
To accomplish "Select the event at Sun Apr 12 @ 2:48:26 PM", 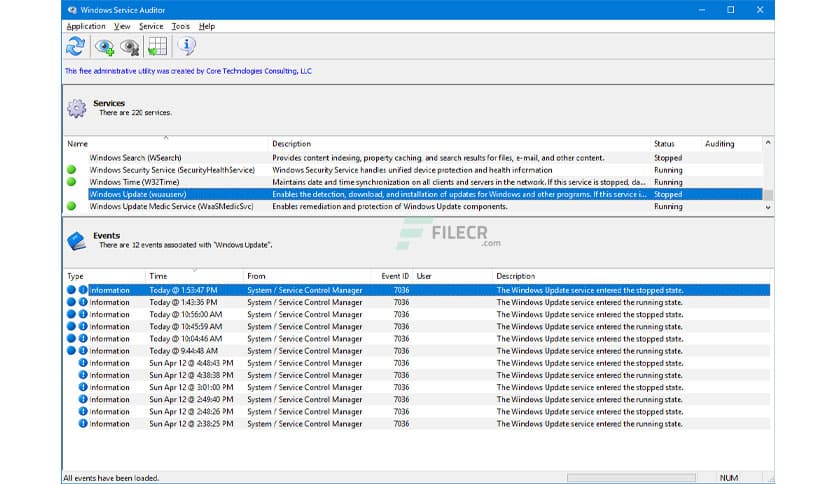I will coord(417,412).
